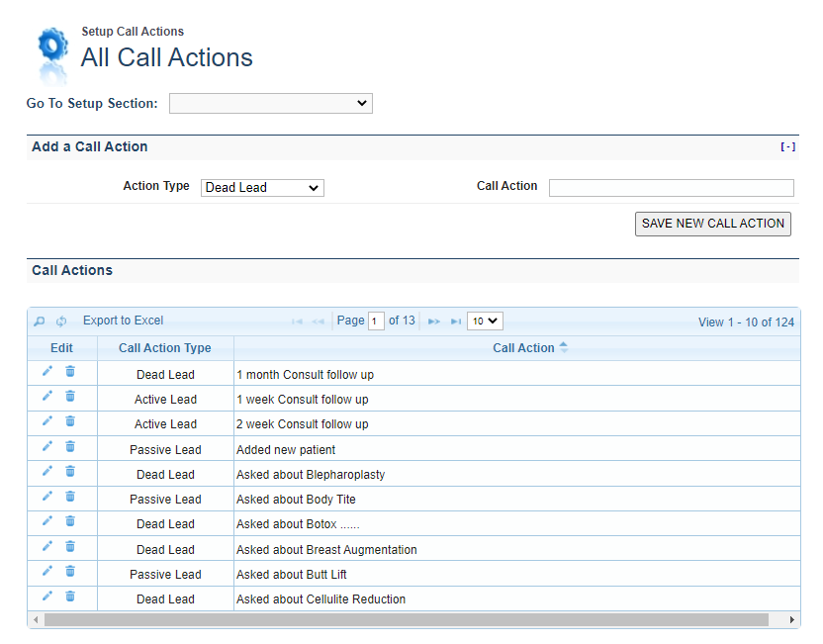Edit the 'Asked about Botox' row
This screenshot has height=644, width=823.
(46, 520)
